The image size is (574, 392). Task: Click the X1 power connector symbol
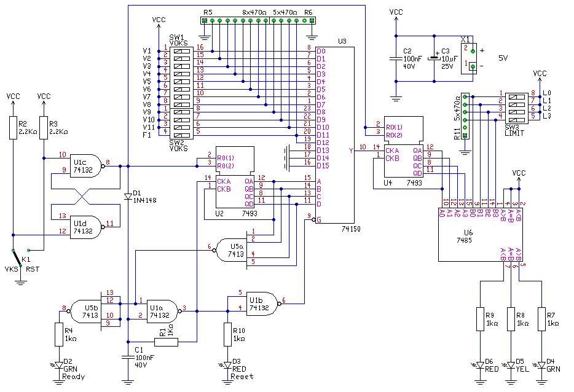pos(468,58)
